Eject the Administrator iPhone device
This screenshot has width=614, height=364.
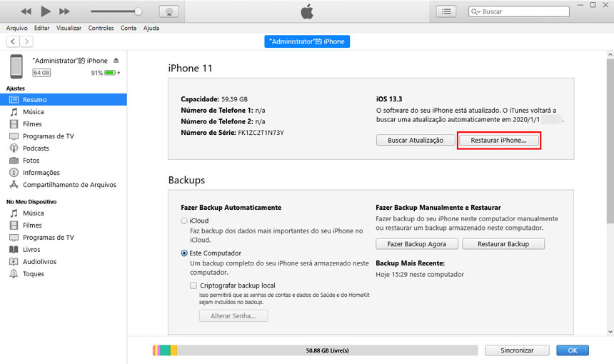(x=117, y=61)
